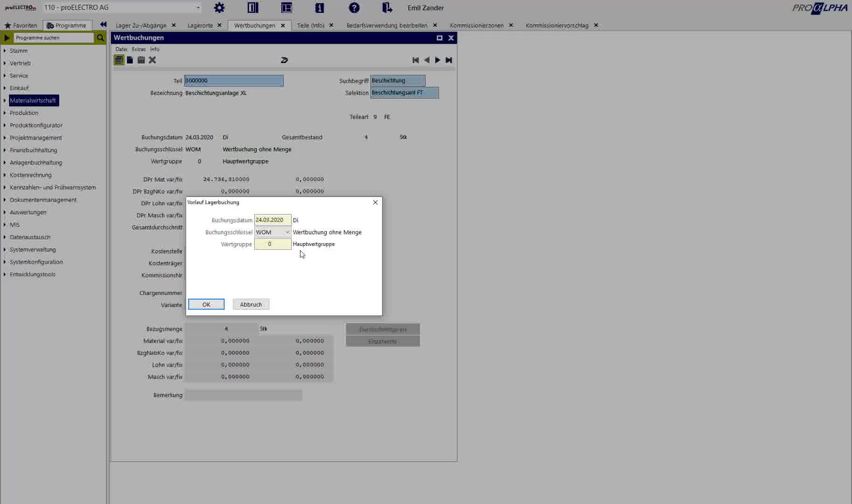Confirm dialog with OK button

tap(206, 304)
